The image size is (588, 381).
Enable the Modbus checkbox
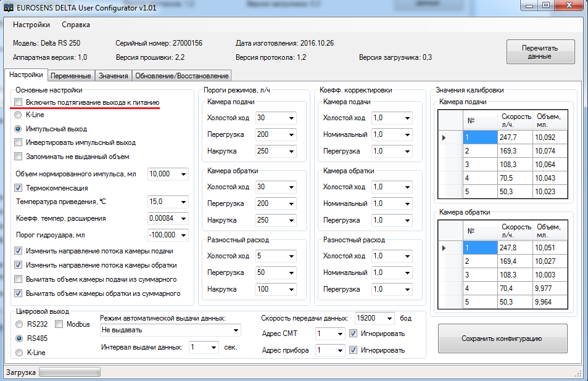pyautogui.click(x=60, y=324)
